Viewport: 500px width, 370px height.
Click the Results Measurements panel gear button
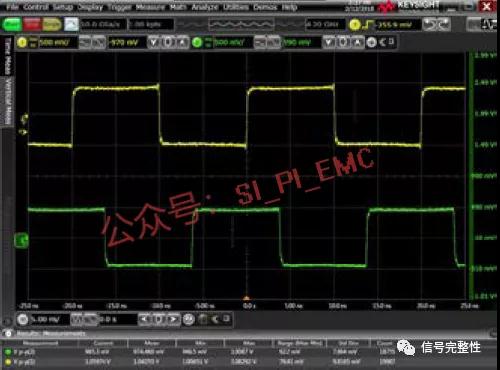pos(8,333)
